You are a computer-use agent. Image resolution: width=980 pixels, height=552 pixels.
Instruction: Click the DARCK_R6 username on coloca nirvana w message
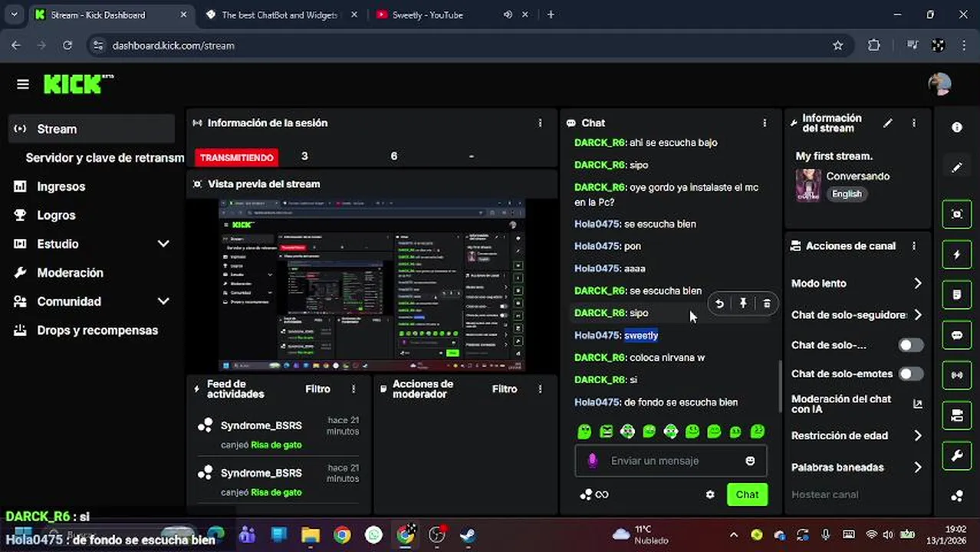(x=600, y=357)
